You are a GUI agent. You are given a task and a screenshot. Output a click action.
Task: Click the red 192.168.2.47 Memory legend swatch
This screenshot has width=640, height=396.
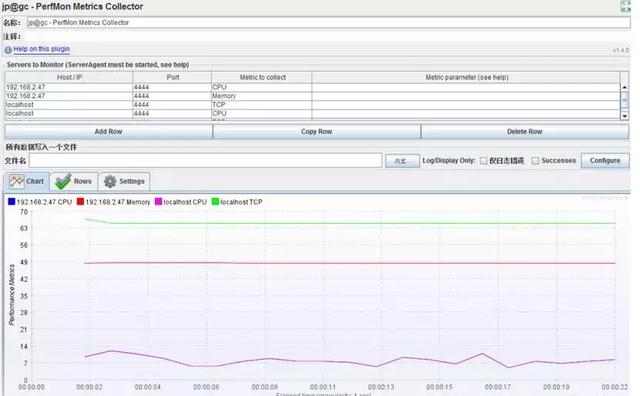[80, 202]
